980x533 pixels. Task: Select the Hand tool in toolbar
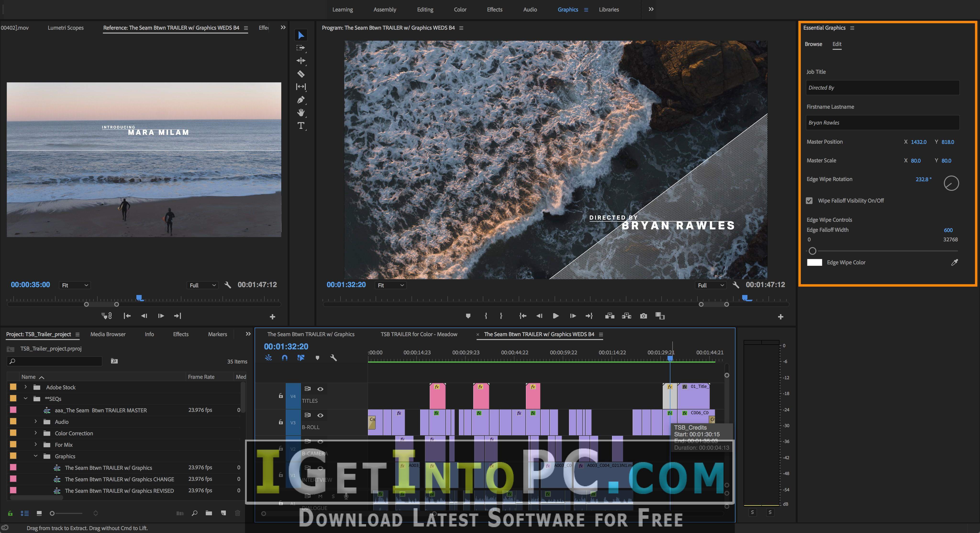pos(300,115)
